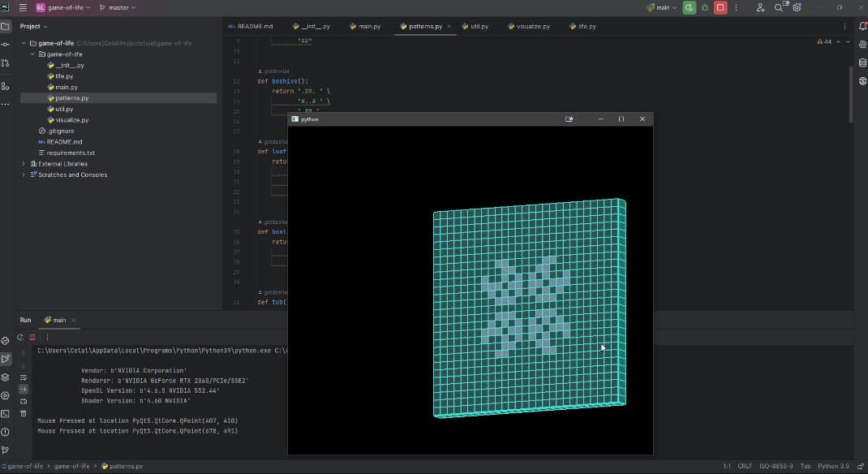Screen dimensions: 868x474
Task: Toggle the Project tool window folder icon
Action: (x=6, y=26)
